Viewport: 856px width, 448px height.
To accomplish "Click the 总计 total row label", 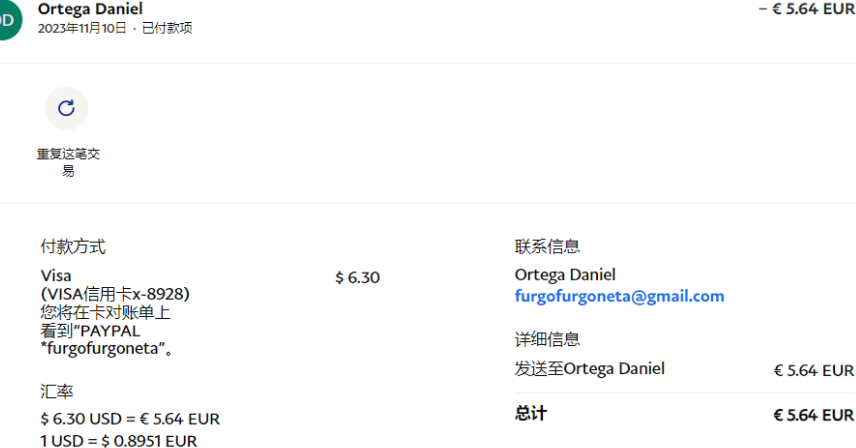I will click(531, 414).
